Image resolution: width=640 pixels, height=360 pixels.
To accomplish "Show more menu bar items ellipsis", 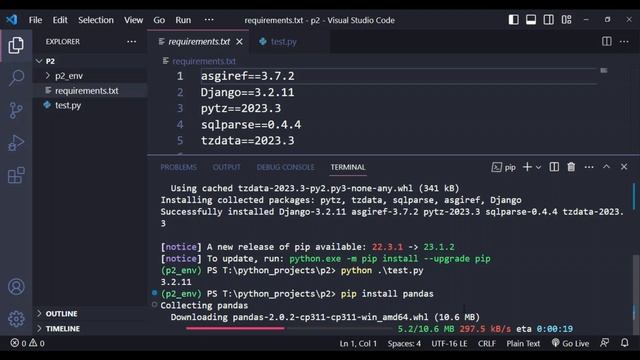I will click(209, 20).
